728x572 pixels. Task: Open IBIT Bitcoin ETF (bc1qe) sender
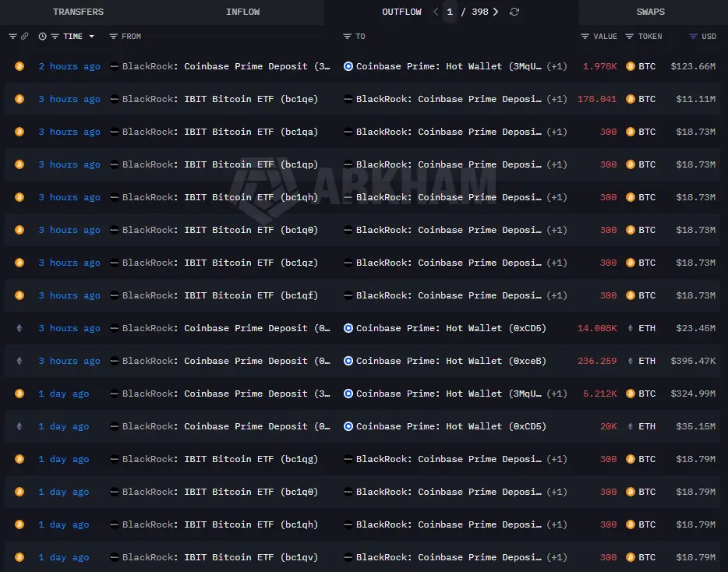pyautogui.click(x=251, y=99)
